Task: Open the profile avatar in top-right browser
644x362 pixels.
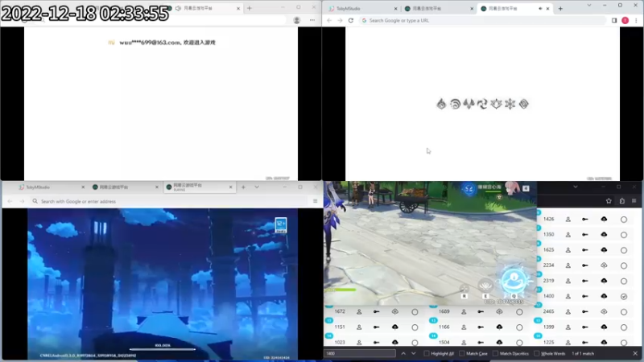Action: click(x=625, y=20)
